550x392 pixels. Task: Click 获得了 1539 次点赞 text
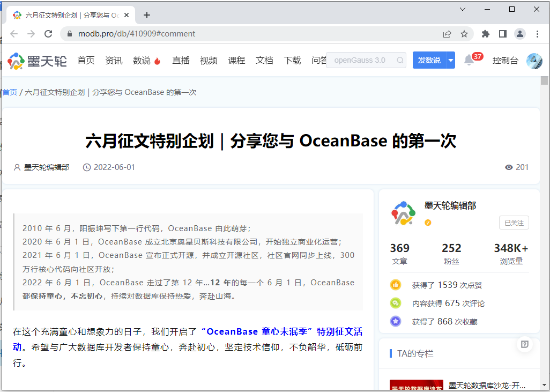tap(447, 285)
